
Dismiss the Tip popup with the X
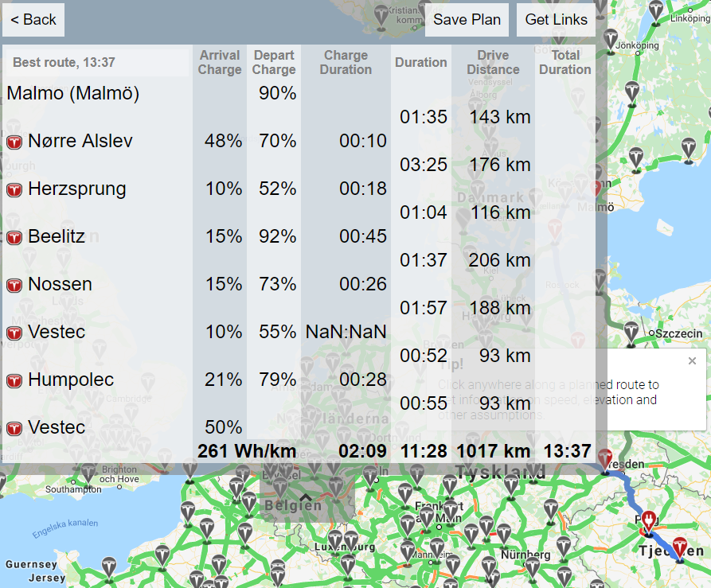pos(692,360)
